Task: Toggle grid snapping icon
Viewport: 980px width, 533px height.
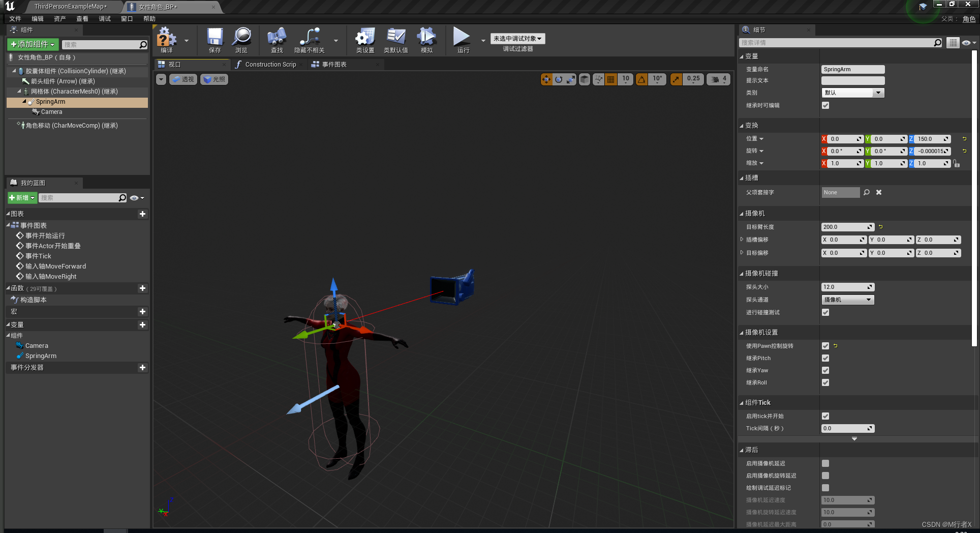Action: tap(611, 79)
